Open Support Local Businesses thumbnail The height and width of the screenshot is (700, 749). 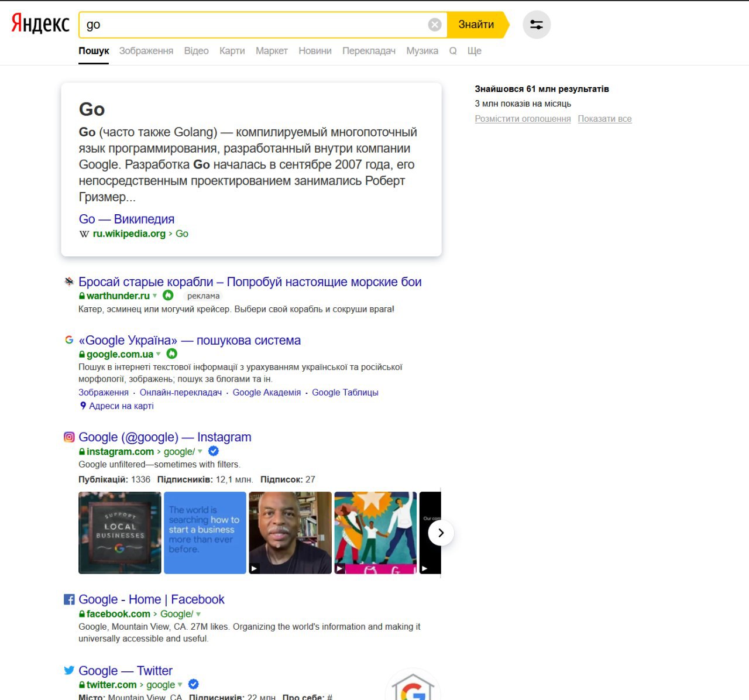pyautogui.click(x=120, y=533)
